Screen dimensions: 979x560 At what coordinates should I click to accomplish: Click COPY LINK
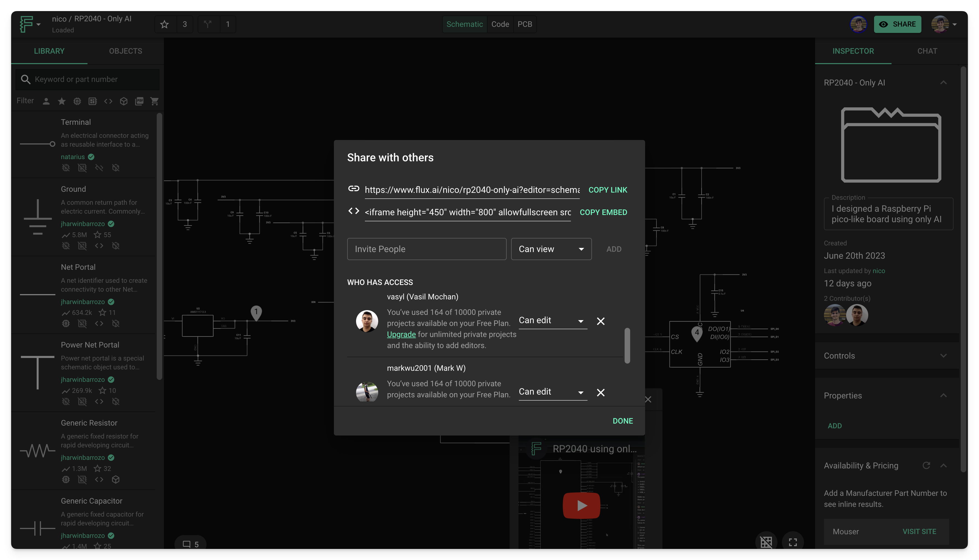608,190
